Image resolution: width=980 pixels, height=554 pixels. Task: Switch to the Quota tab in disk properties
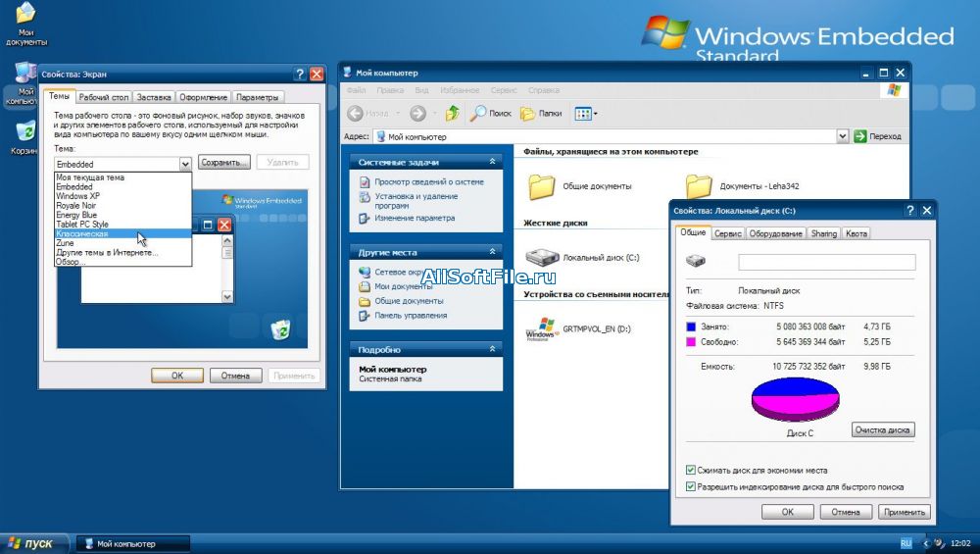pyautogui.click(x=857, y=233)
